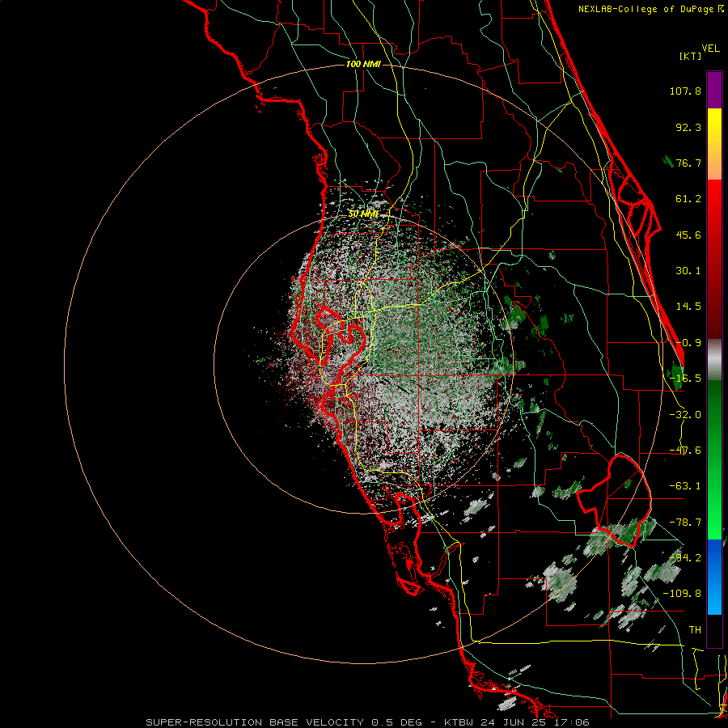The image size is (728, 728).
Task: Click the 100 NMI range ring label
Action: 363,64
